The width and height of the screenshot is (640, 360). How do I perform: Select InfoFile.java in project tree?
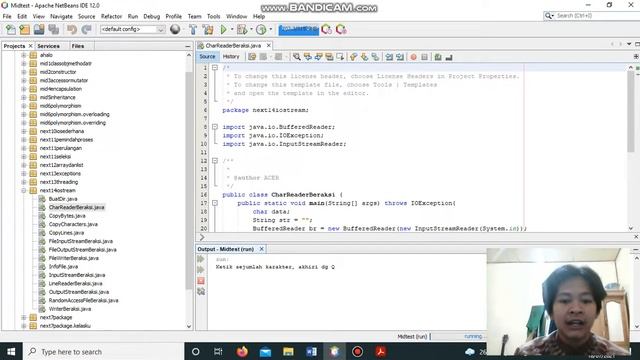tap(63, 267)
